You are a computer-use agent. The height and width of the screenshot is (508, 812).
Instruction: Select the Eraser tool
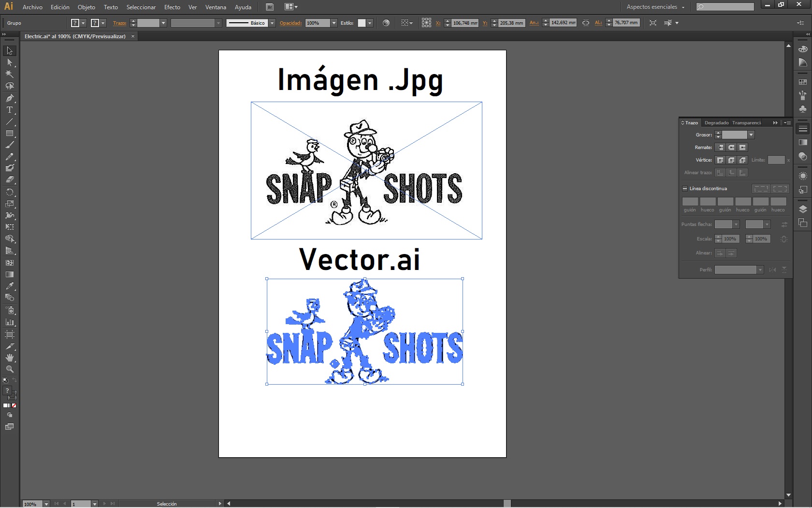click(x=10, y=179)
